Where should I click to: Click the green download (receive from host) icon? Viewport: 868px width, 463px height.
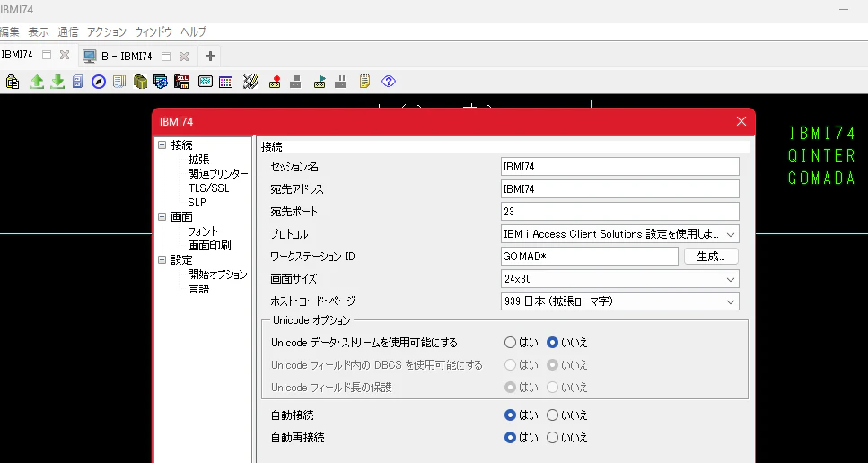point(57,82)
